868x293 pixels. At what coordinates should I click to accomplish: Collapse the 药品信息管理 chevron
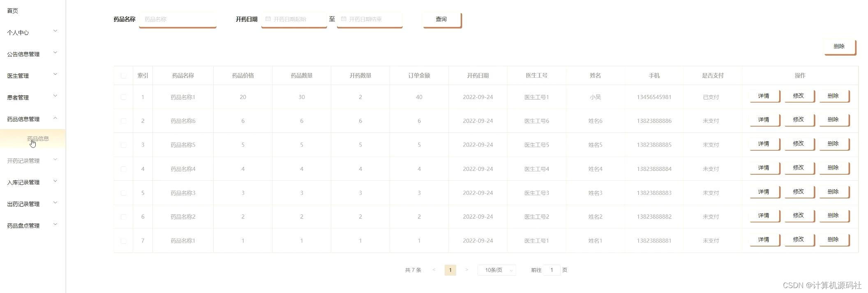pos(55,118)
